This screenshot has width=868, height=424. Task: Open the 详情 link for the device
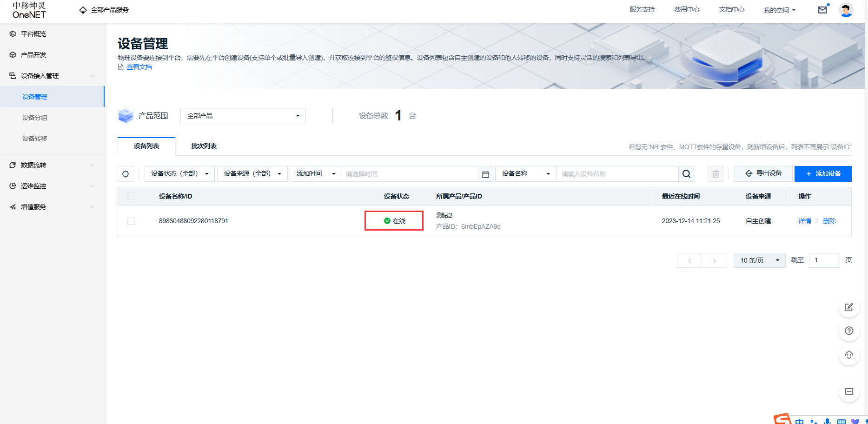click(x=804, y=221)
